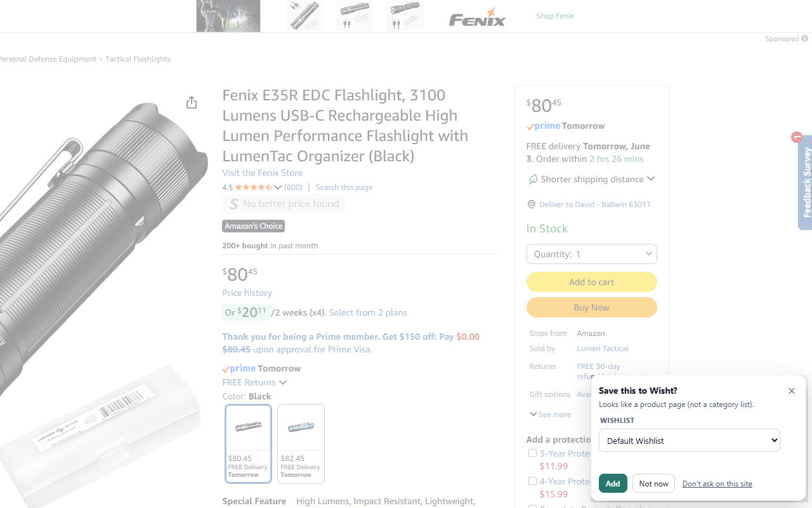Close the Save this to Wish popup
This screenshot has width=812, height=508.
tap(792, 391)
